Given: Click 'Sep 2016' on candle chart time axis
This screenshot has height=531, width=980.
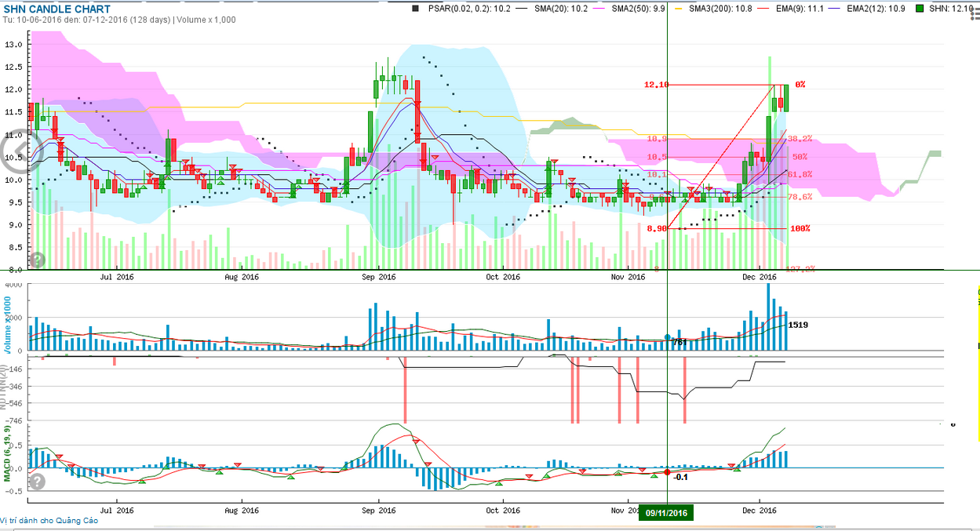Looking at the screenshot, I should point(379,276).
